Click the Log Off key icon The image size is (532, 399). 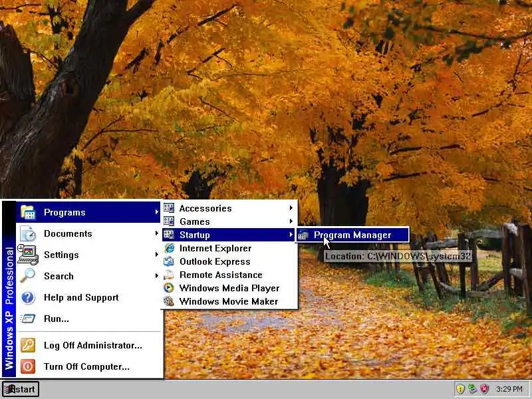coord(28,345)
